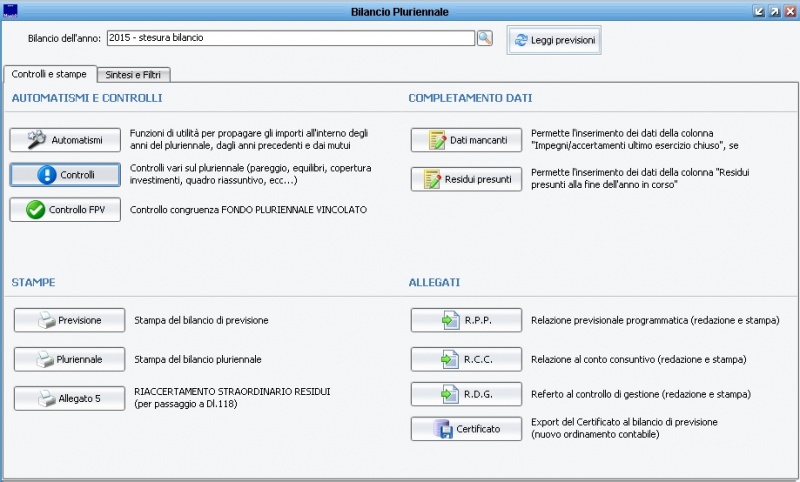Click the Residui presunti edit icon
This screenshot has width=800, height=482.
point(432,180)
